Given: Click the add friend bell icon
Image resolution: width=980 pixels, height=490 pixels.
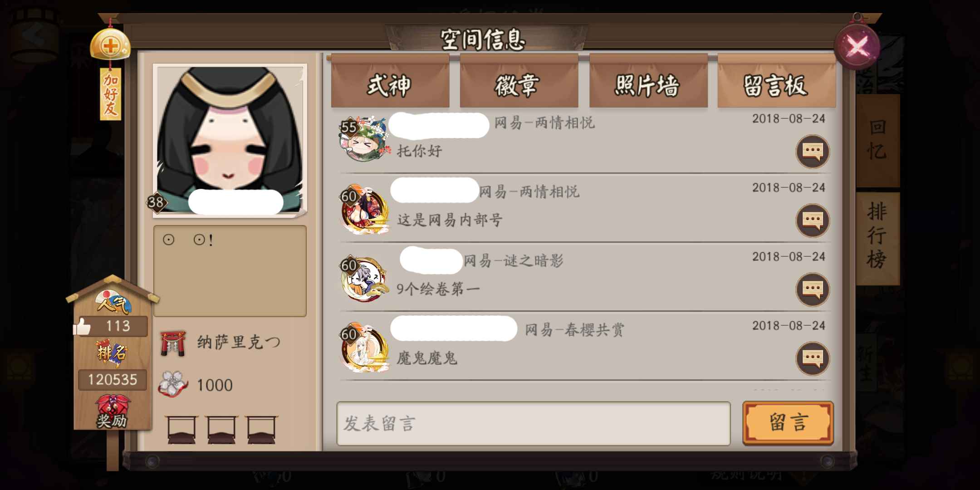Looking at the screenshot, I should [110, 44].
